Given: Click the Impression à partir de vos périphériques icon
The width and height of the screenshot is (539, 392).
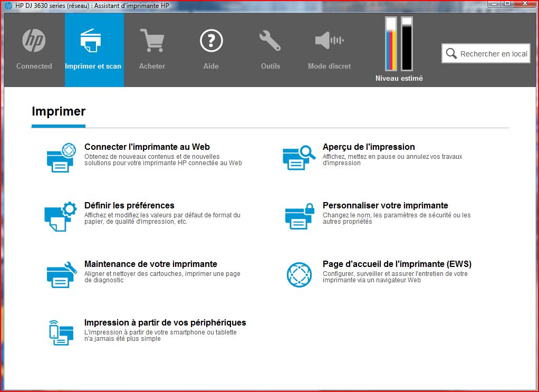Looking at the screenshot, I should click(62, 332).
